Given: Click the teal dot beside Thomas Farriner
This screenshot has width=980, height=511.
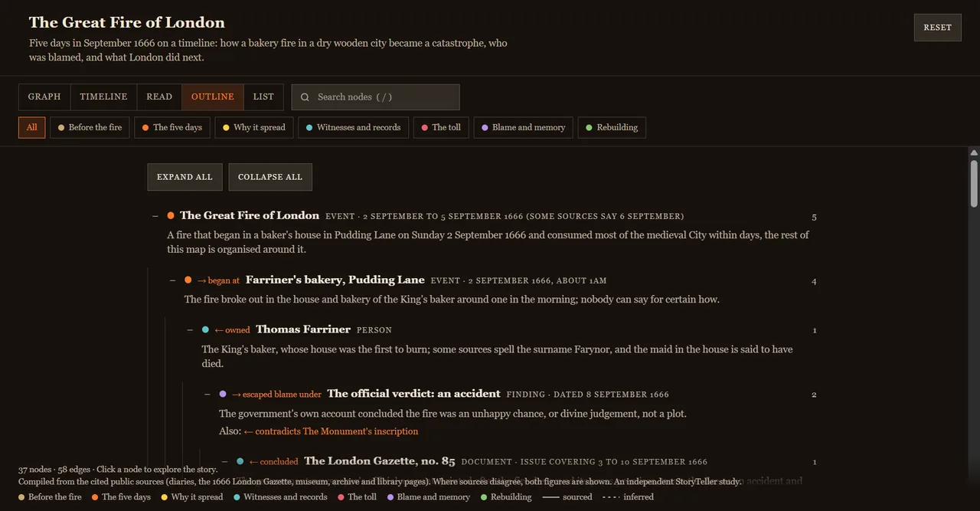Looking at the screenshot, I should [x=205, y=329].
